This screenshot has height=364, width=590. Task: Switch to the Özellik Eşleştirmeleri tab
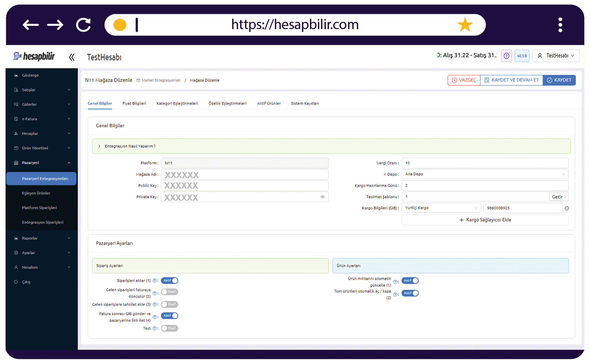[227, 103]
